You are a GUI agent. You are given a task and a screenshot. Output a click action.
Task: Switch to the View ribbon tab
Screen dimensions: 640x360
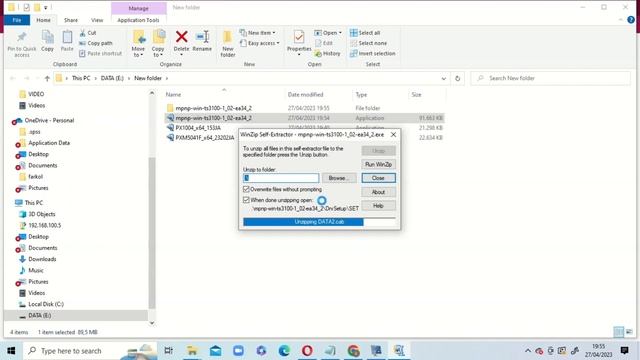click(x=97, y=20)
